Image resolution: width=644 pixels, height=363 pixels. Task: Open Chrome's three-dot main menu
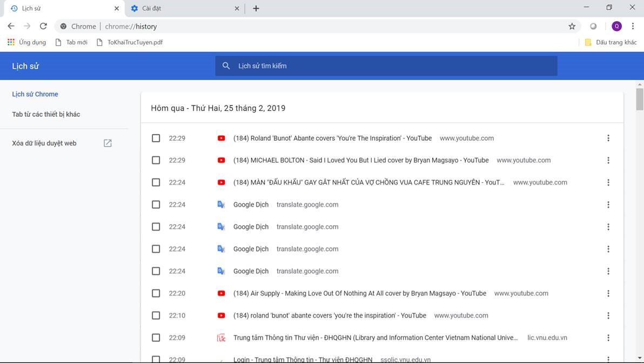633,26
